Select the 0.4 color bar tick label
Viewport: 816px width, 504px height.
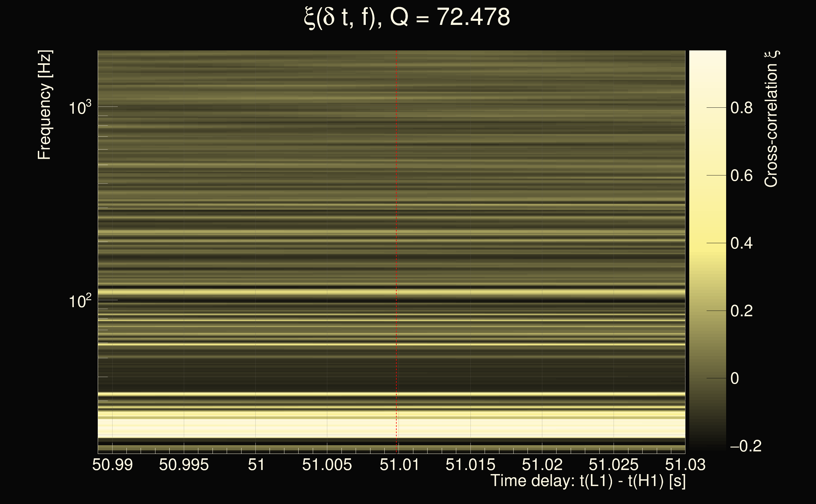coord(741,243)
